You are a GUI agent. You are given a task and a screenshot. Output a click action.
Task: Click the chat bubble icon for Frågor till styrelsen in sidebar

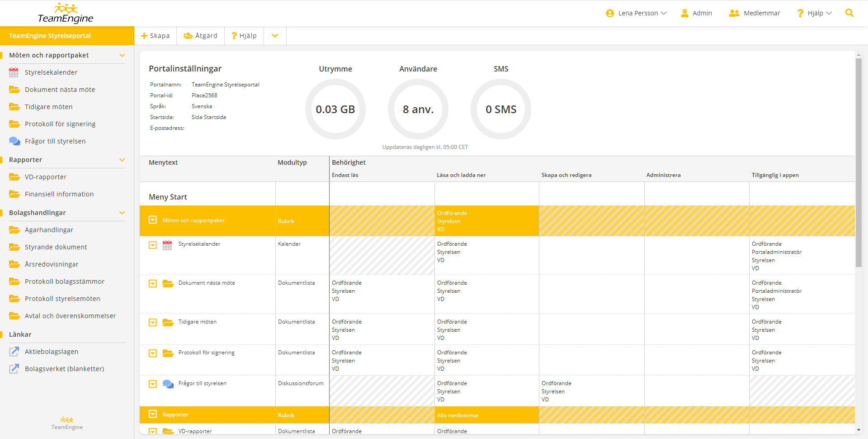click(x=14, y=141)
